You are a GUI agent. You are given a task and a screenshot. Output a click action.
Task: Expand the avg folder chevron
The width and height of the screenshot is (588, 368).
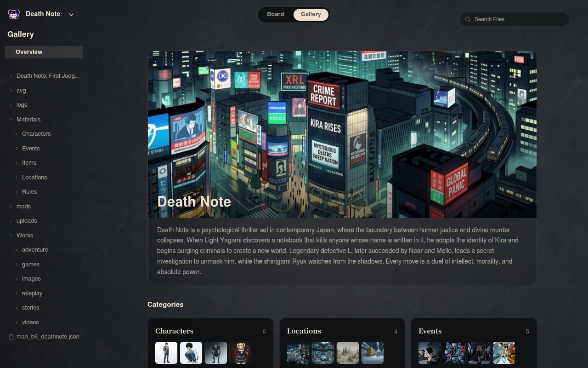pos(11,91)
